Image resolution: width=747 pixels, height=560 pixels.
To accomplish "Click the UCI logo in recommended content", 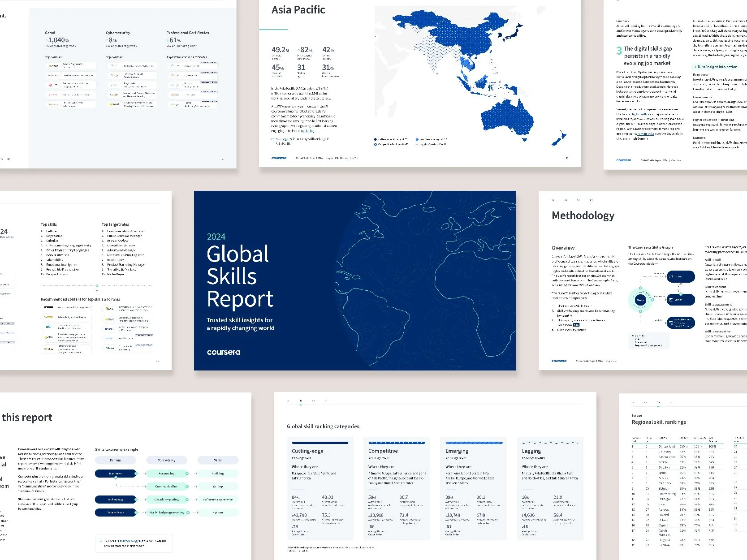I will (x=48, y=327).
